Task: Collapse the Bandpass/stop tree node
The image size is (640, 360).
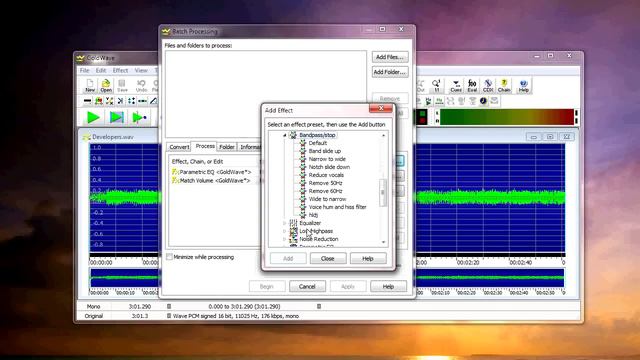Action: 284,135
